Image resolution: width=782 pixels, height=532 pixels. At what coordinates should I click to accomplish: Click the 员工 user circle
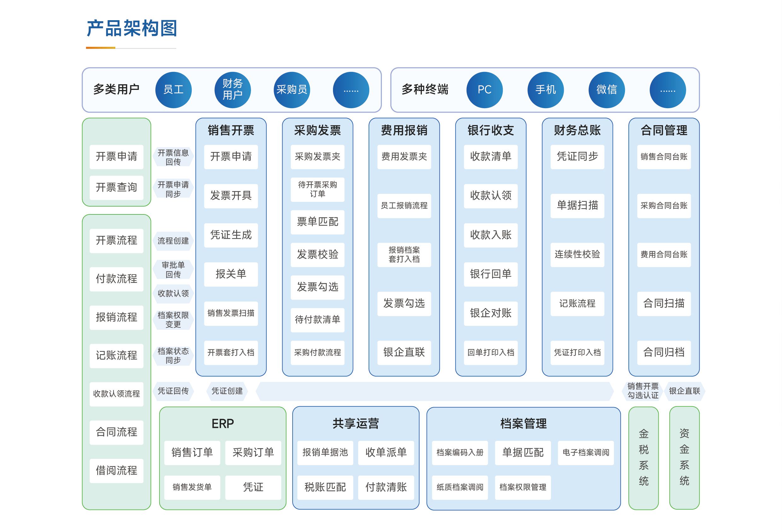173,90
